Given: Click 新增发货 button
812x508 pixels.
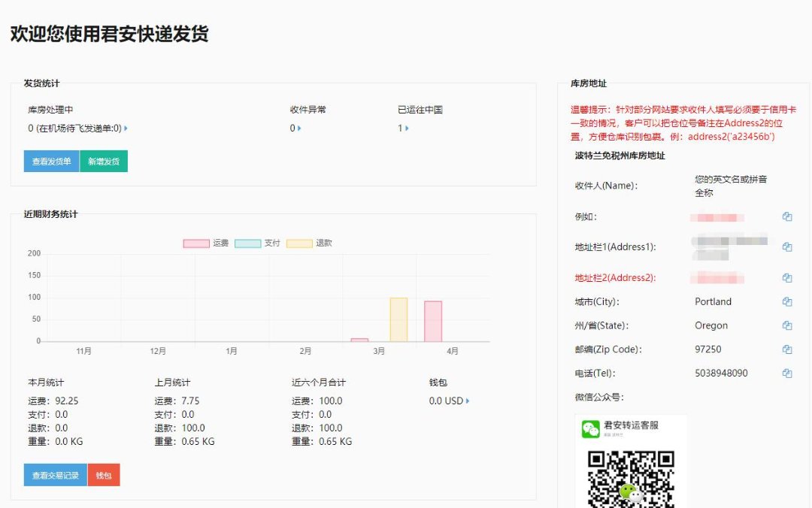Looking at the screenshot, I should click(104, 162).
